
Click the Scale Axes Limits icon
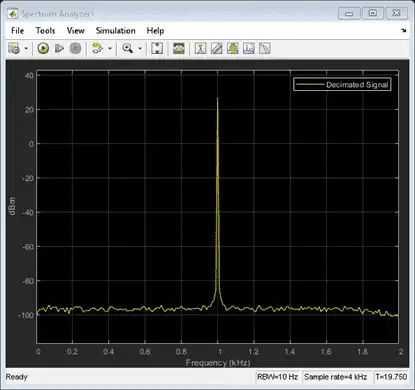[x=157, y=49]
